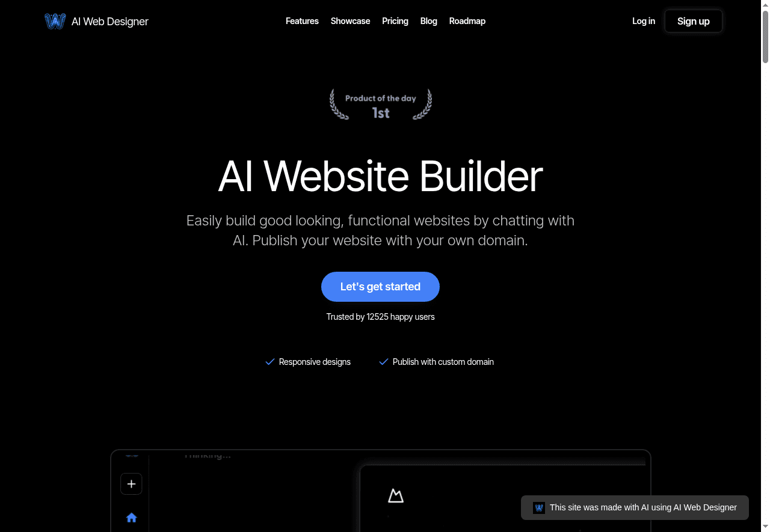Click the made with AI Web Designer toast
This screenshot has height=532, width=770.
(634, 507)
